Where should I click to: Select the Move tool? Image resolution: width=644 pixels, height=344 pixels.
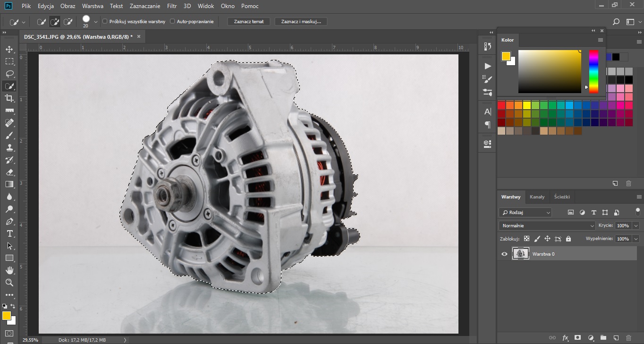[9, 49]
